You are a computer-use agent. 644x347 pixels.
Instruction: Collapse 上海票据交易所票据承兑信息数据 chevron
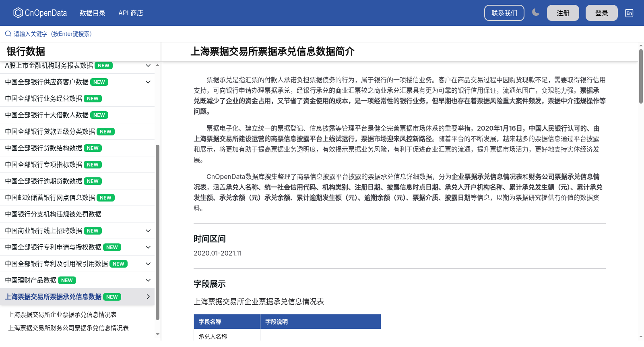[x=148, y=297]
